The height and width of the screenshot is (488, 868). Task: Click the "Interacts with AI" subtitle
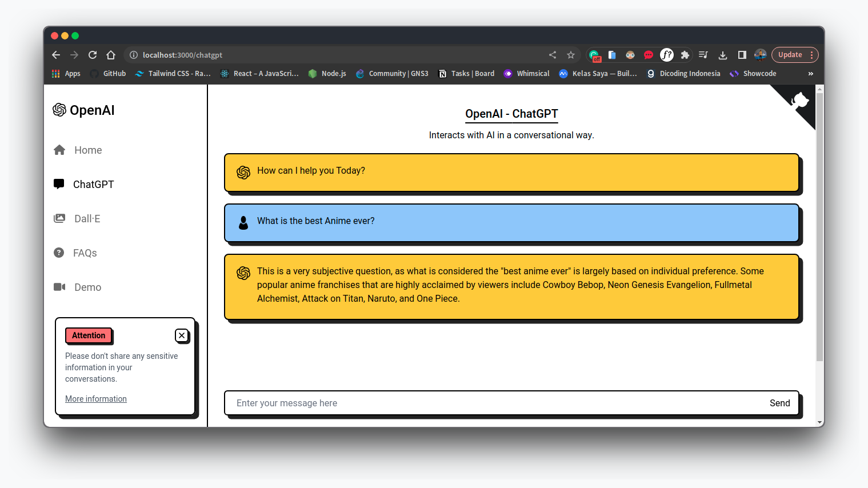coord(511,135)
